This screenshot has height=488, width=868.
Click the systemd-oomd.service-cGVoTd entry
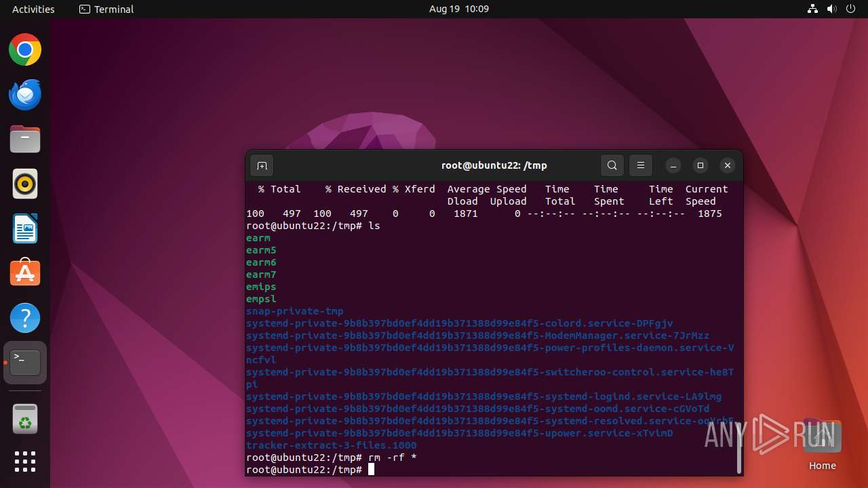(478, 409)
